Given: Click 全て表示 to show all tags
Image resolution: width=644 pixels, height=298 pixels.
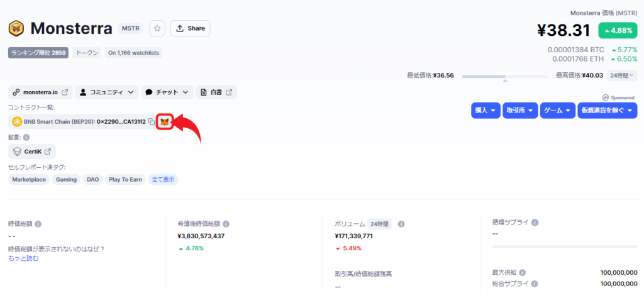Looking at the screenshot, I should (163, 180).
